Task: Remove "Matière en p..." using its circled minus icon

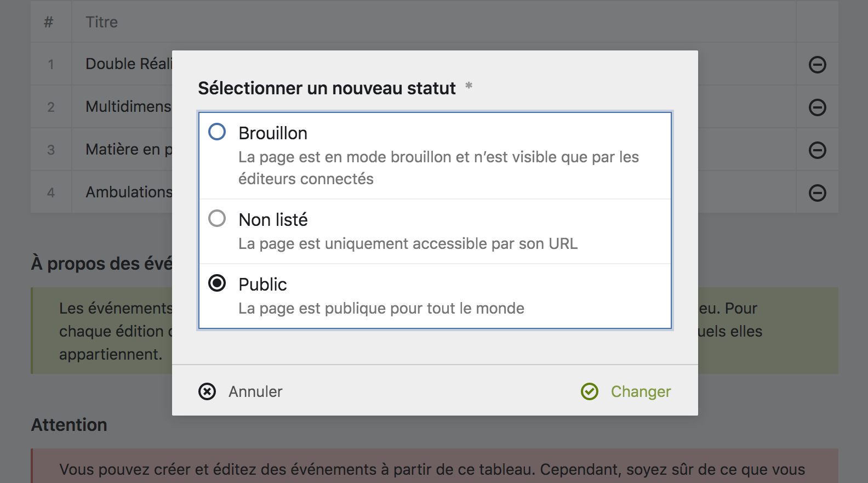Action: [x=817, y=149]
